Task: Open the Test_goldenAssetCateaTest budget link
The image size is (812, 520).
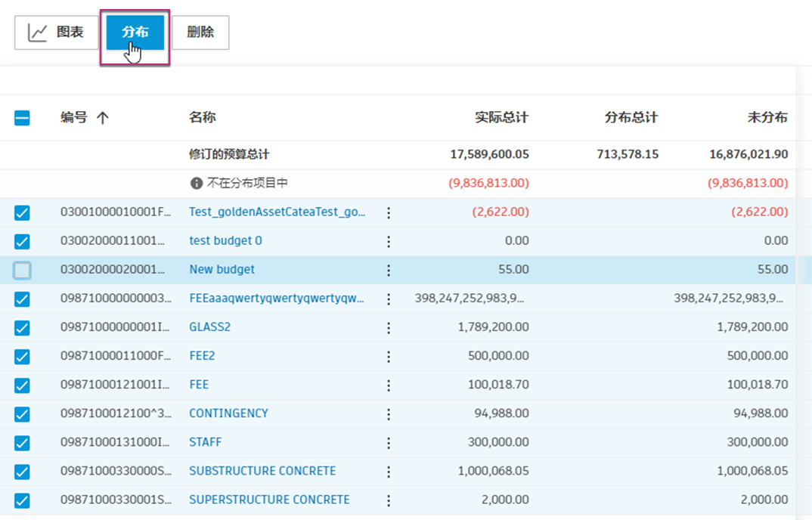Action: pyautogui.click(x=277, y=212)
